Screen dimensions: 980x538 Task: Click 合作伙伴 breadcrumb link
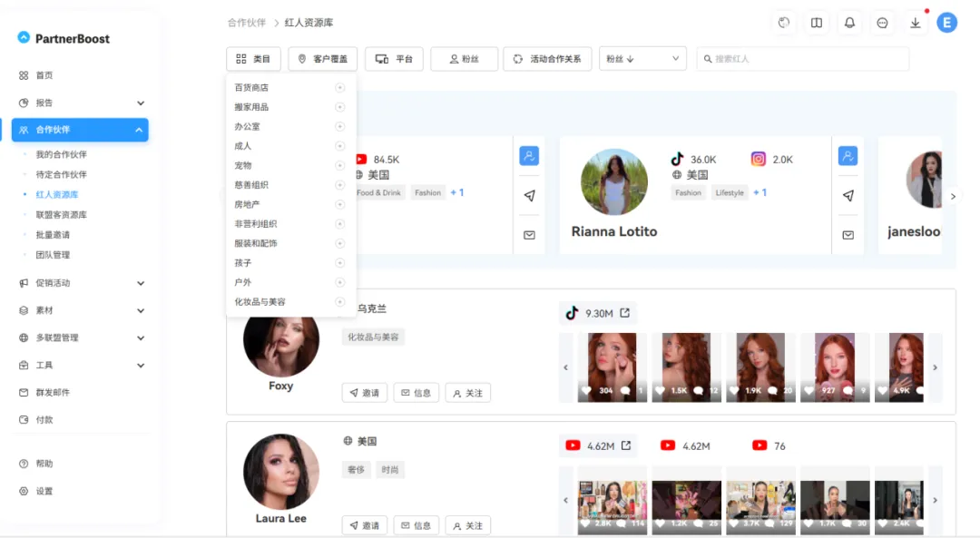(x=247, y=23)
